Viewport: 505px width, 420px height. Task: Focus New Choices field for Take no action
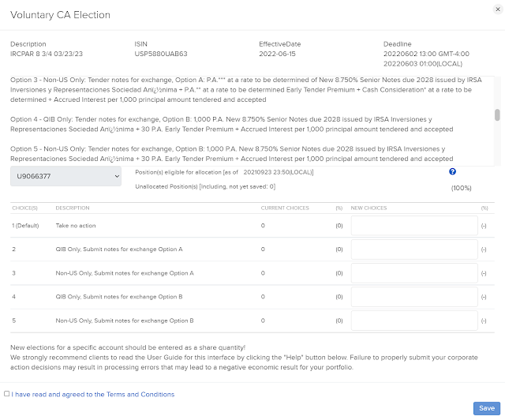pos(414,226)
